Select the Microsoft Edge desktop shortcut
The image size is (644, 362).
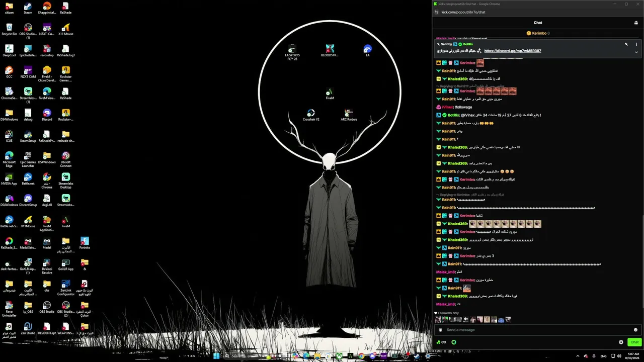[x=9, y=160]
